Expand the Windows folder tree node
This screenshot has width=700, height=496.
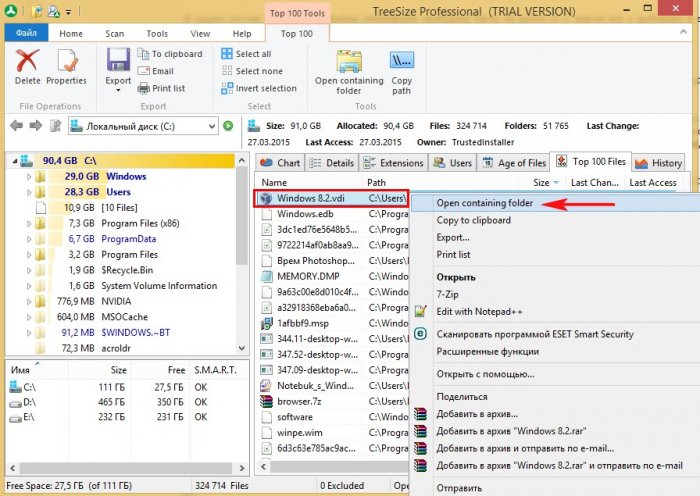coord(27,177)
